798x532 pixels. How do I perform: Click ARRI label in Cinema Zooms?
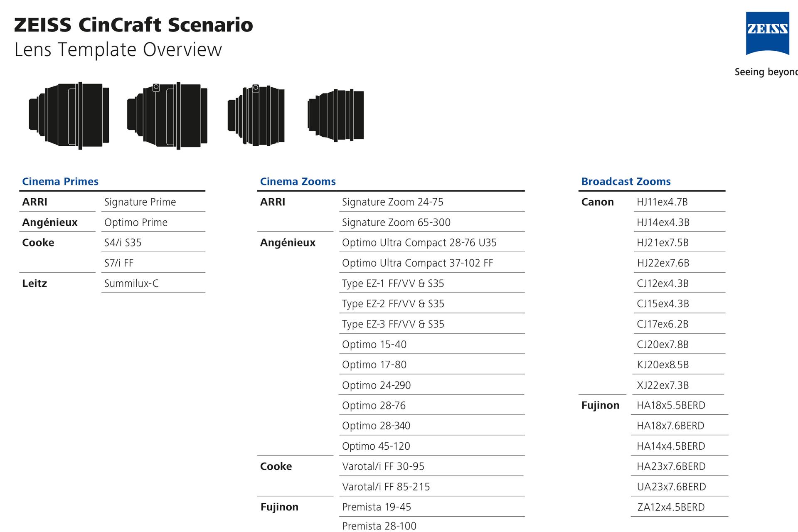(x=273, y=202)
